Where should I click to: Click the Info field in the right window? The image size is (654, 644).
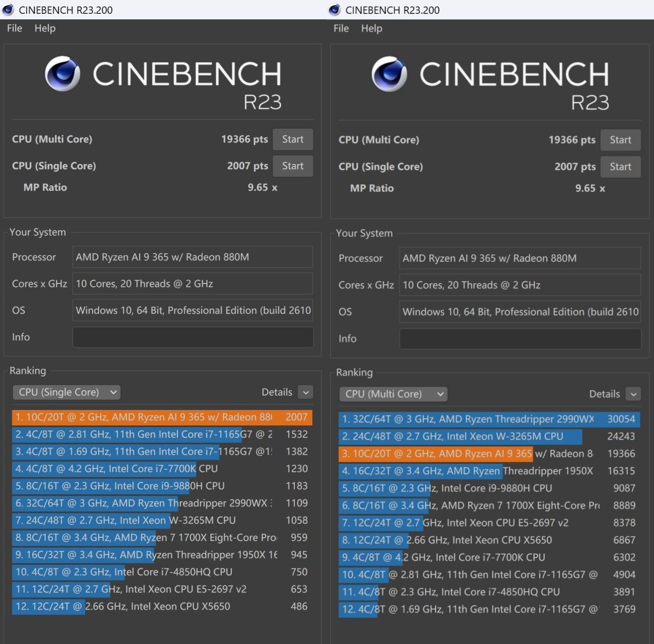tap(520, 339)
